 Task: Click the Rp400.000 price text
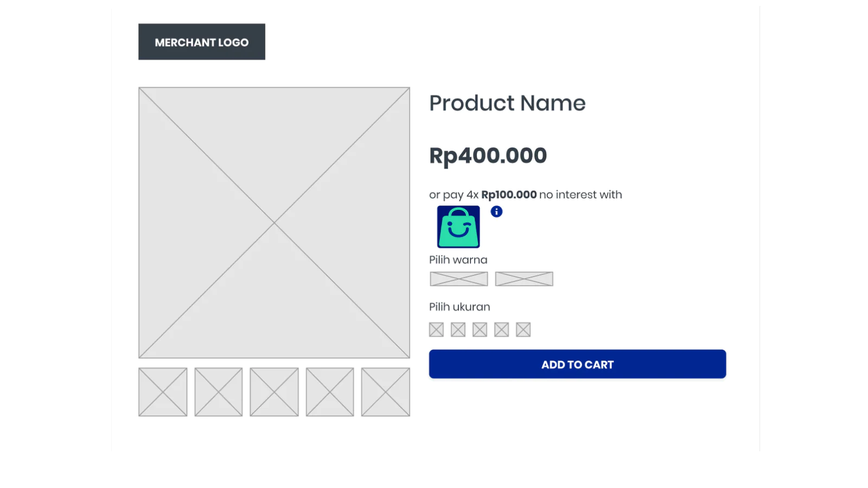tap(488, 156)
